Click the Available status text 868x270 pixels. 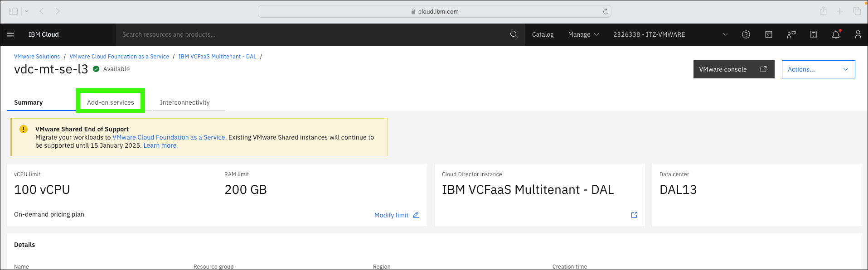pos(116,69)
